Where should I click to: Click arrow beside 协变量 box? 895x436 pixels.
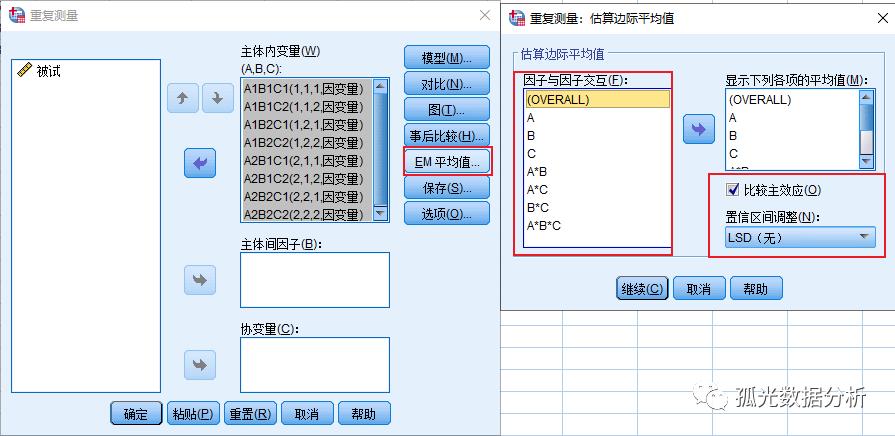click(x=200, y=365)
